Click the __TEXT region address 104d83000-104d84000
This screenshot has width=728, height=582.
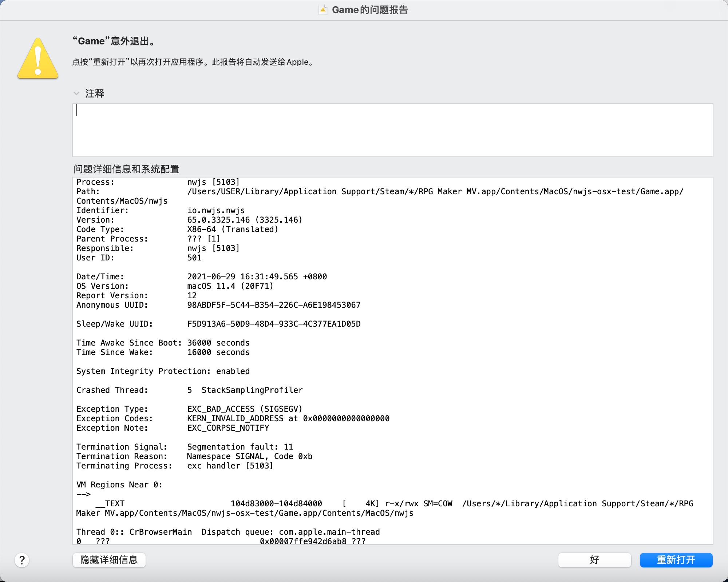(x=276, y=503)
